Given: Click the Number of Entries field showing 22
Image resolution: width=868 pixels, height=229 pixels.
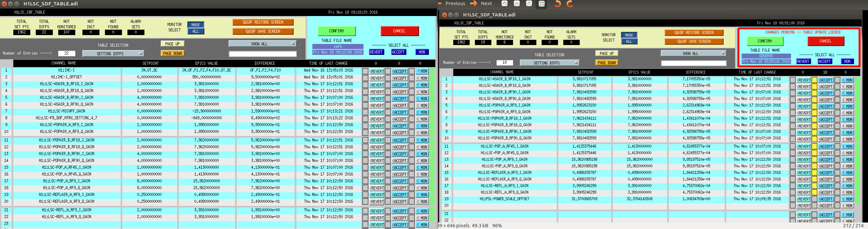Looking at the screenshot, I should pos(66,54).
